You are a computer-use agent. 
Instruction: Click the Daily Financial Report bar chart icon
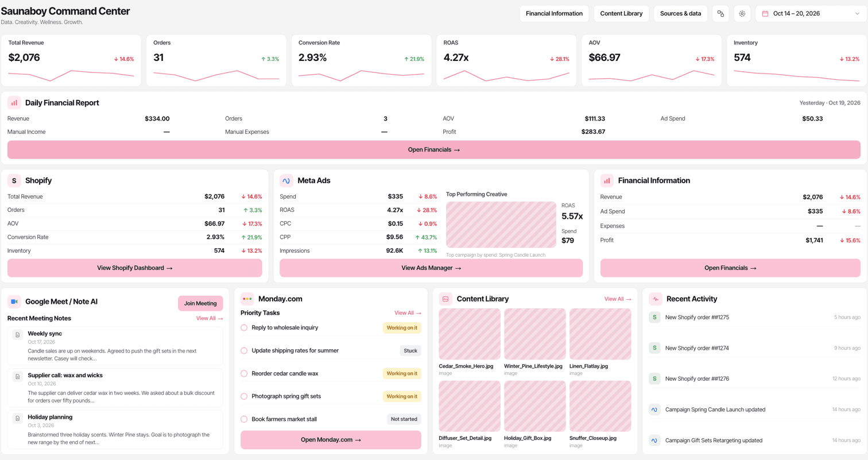click(14, 103)
